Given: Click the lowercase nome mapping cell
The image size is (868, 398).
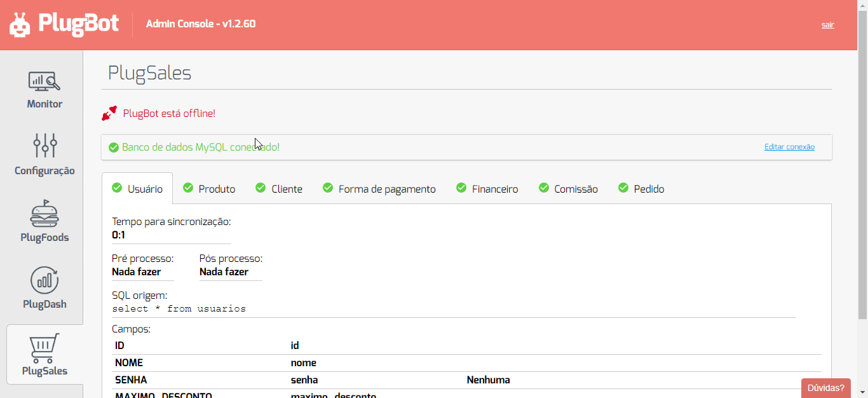Looking at the screenshot, I should tap(304, 363).
